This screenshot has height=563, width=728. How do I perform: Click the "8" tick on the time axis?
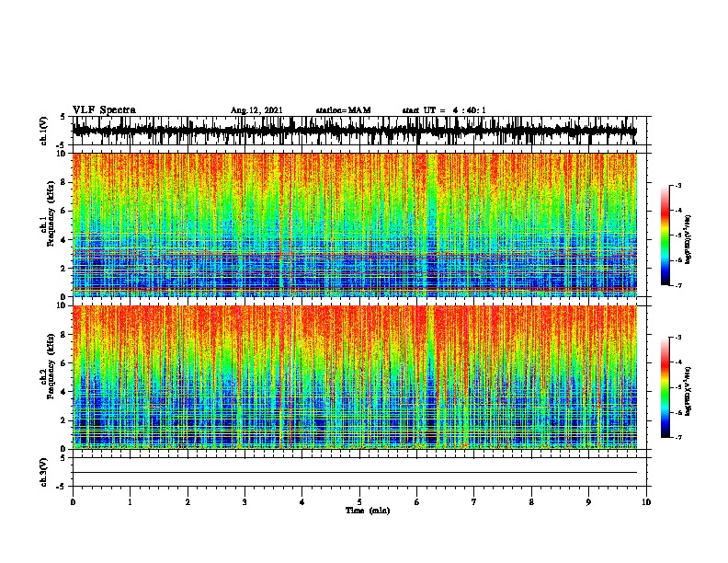(531, 502)
